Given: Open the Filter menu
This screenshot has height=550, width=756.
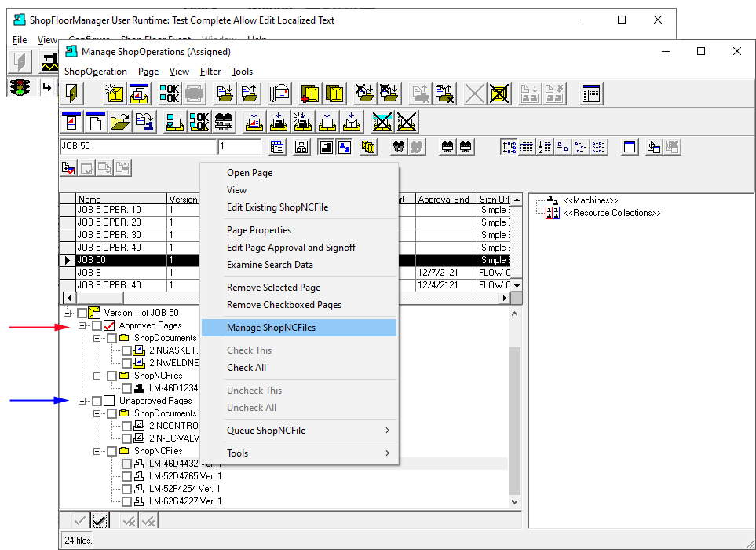Looking at the screenshot, I should 210,71.
